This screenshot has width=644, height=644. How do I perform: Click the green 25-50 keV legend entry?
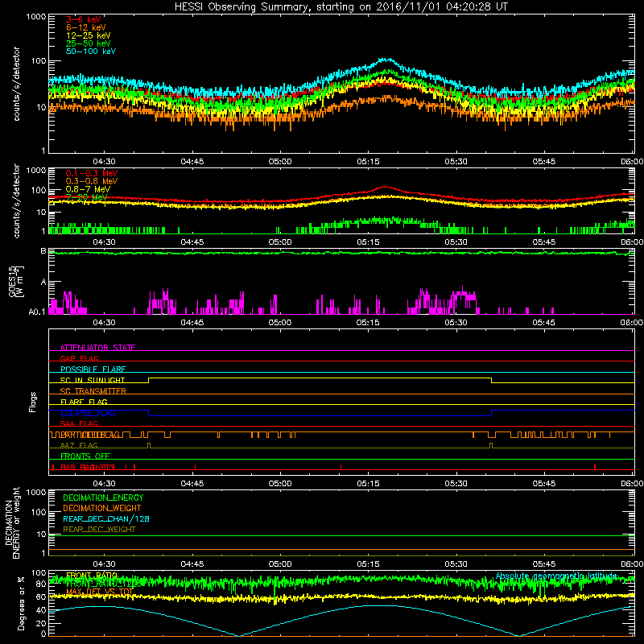pyautogui.click(x=88, y=43)
